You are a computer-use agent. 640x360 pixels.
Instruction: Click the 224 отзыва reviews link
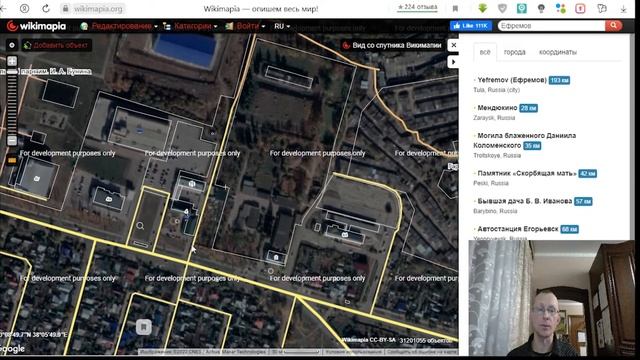point(417,7)
